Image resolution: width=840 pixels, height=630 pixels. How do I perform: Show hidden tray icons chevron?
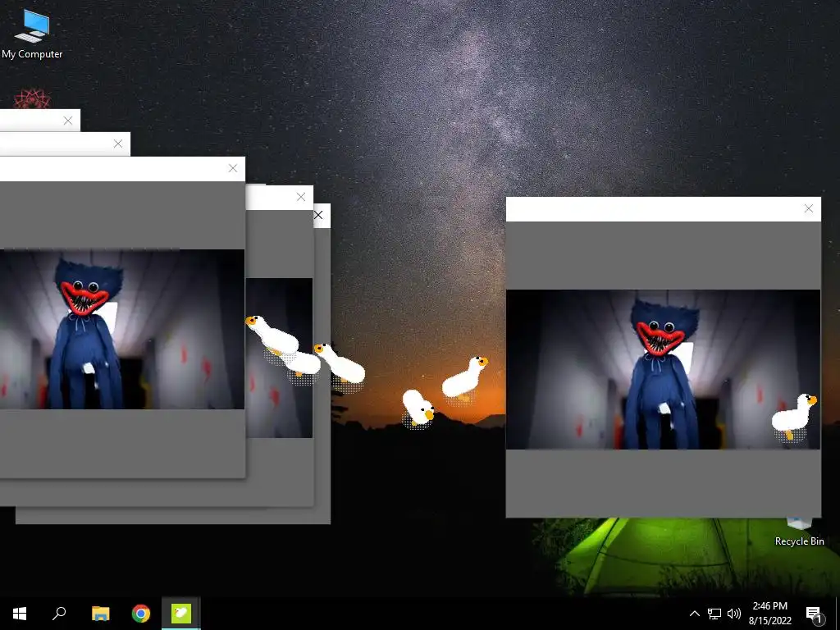click(694, 614)
